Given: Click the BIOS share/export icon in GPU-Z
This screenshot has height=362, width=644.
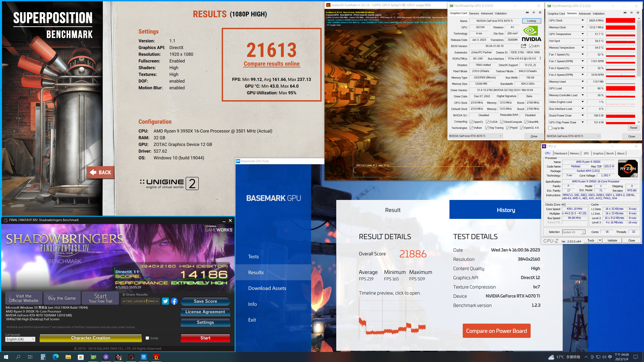Looking at the screenshot, I should [x=523, y=46].
